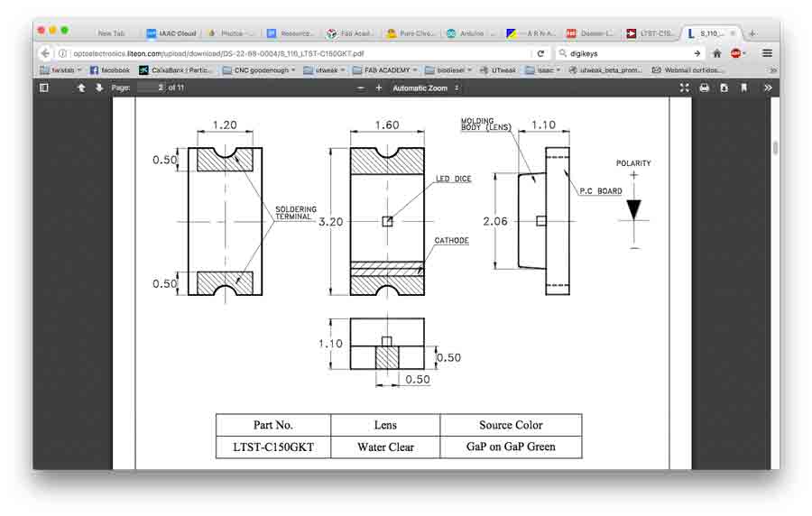Zoom in on the PDF
This screenshot has height=516, width=812.
pos(379,88)
